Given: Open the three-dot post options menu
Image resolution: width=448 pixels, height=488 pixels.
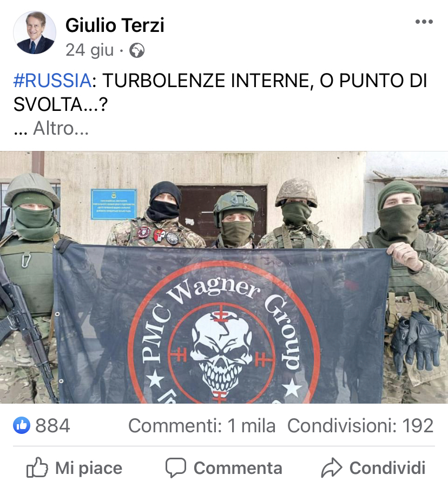Looking at the screenshot, I should (424, 22).
